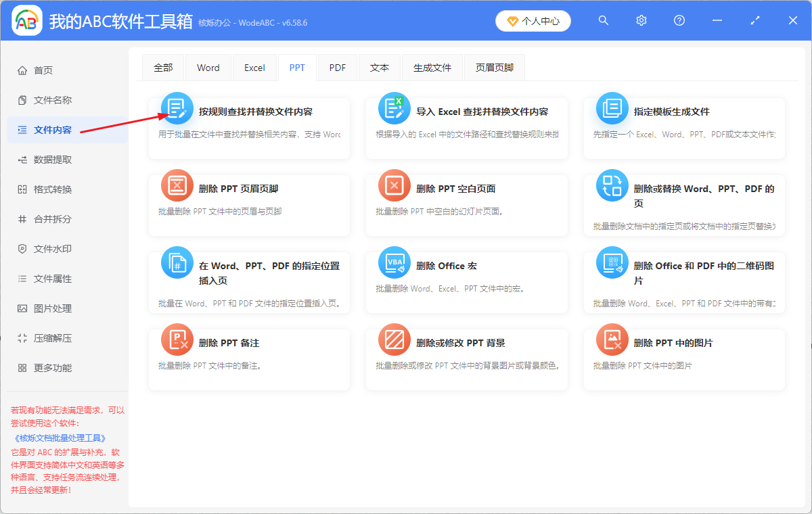812x514 pixels.
Task: Click the help question mark icon
Action: [679, 20]
